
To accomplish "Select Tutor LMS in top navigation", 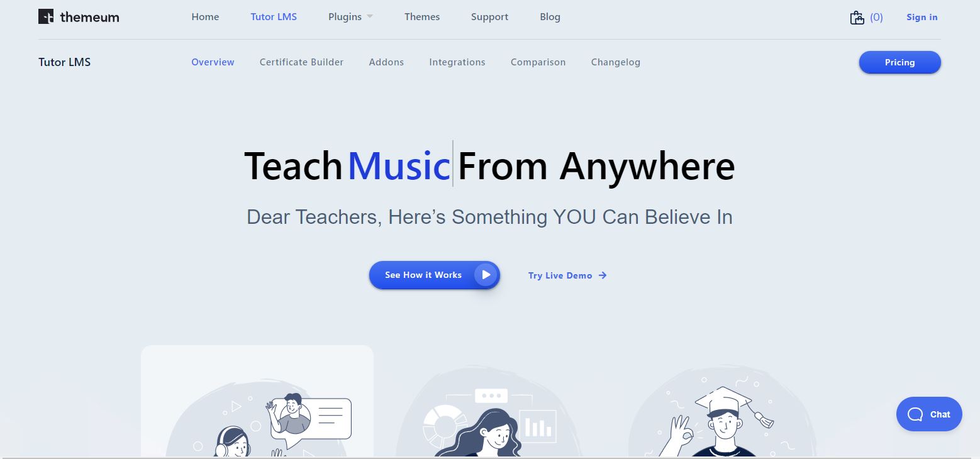I will click(x=274, y=17).
